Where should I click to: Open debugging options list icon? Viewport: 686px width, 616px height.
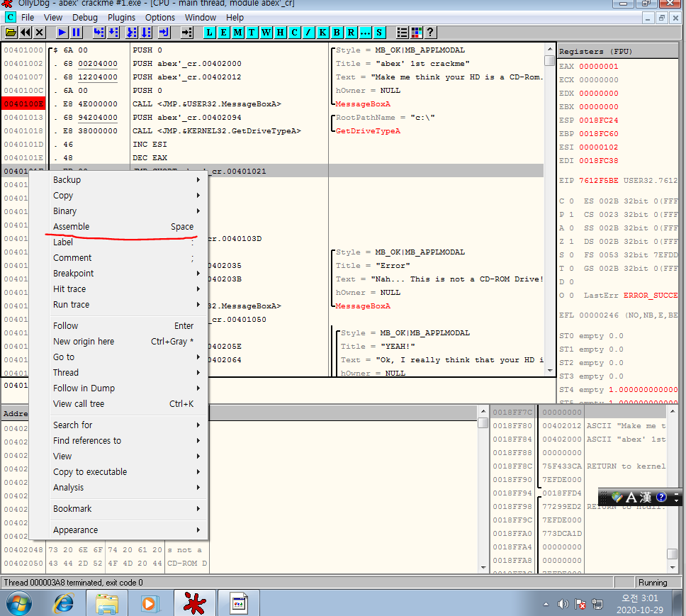pos(402,33)
